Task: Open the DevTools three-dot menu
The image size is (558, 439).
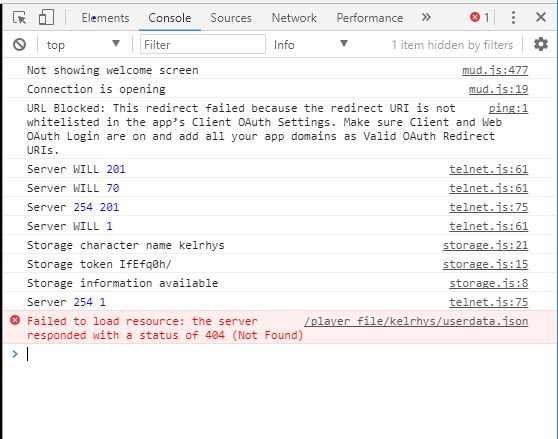Action: (x=513, y=17)
